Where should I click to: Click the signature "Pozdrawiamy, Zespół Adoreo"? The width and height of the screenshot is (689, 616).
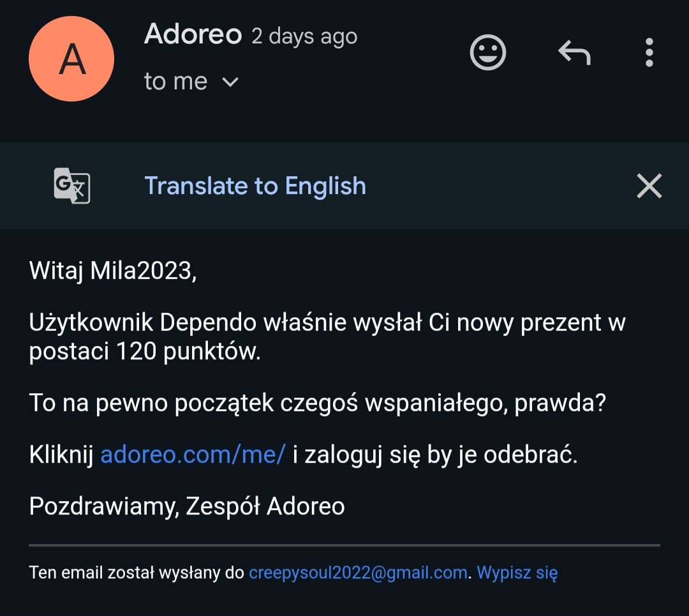click(x=187, y=506)
